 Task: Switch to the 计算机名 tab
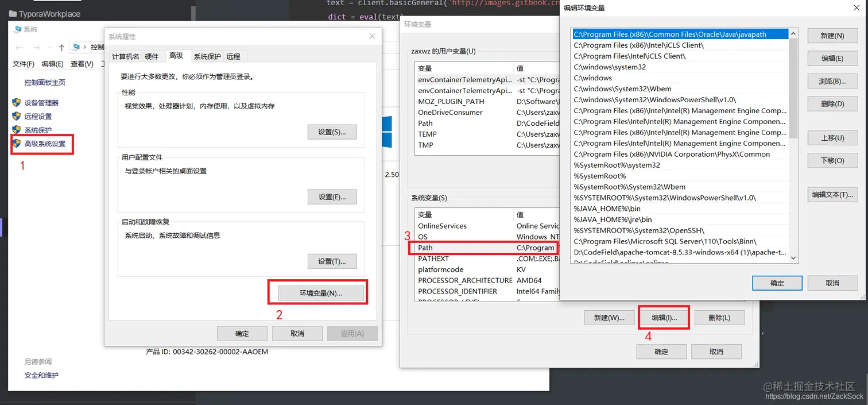(125, 56)
